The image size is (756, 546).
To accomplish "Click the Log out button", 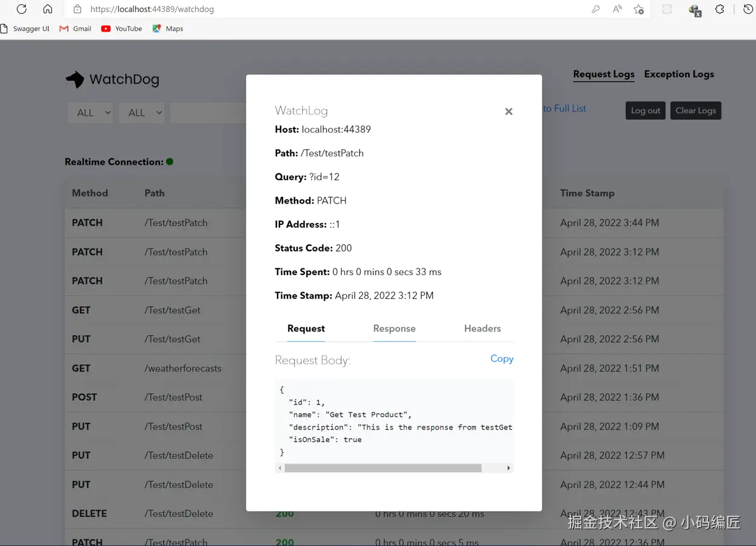I will coord(646,110).
